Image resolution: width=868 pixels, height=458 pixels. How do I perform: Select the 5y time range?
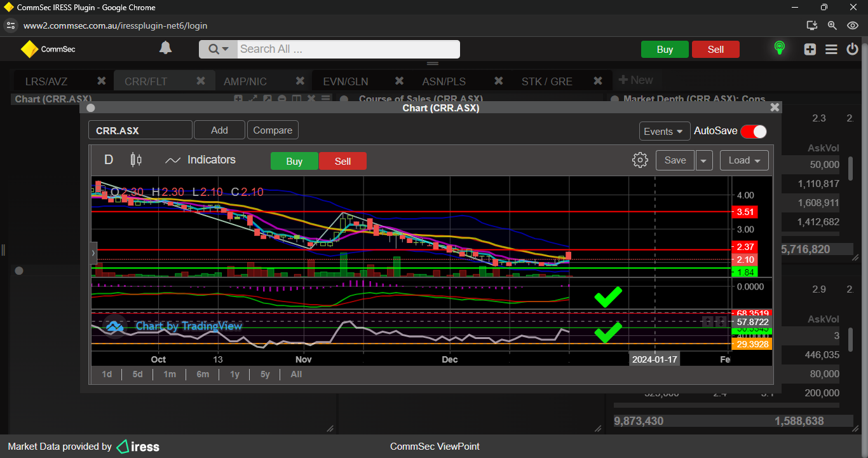265,374
